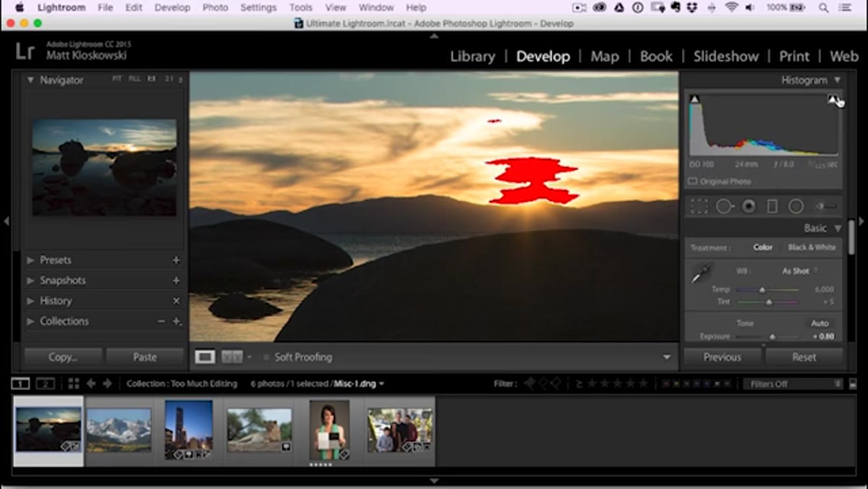The image size is (868, 489).
Task: Filter photos by flagged status icon
Action: coord(530,383)
